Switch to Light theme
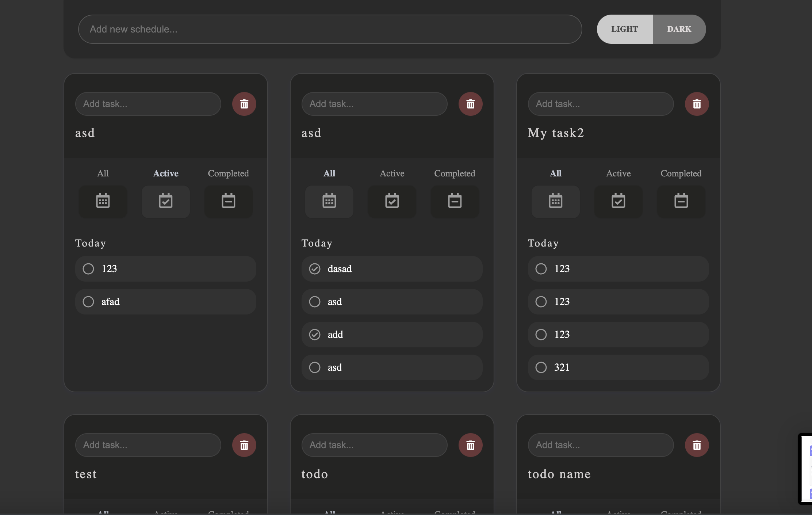Image resolution: width=812 pixels, height=515 pixels. click(x=624, y=29)
